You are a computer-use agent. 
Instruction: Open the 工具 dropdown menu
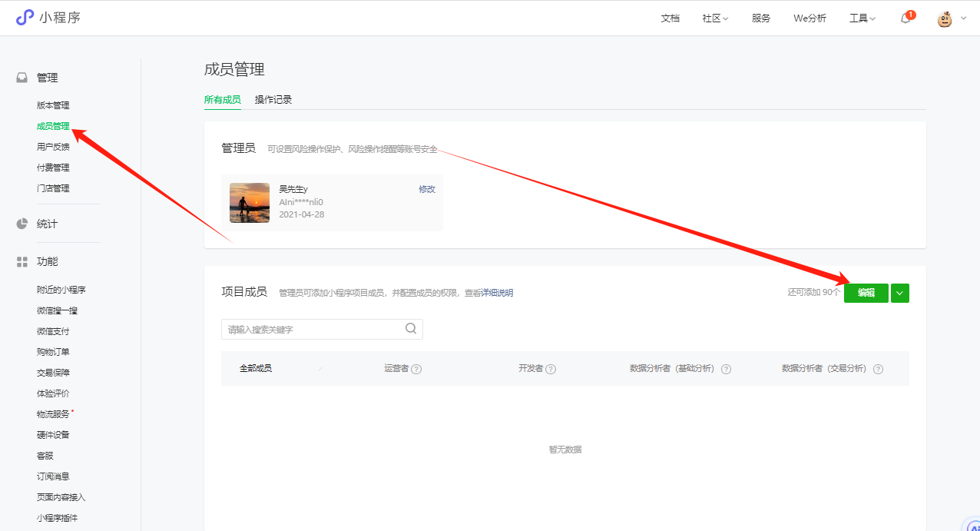[x=862, y=18]
